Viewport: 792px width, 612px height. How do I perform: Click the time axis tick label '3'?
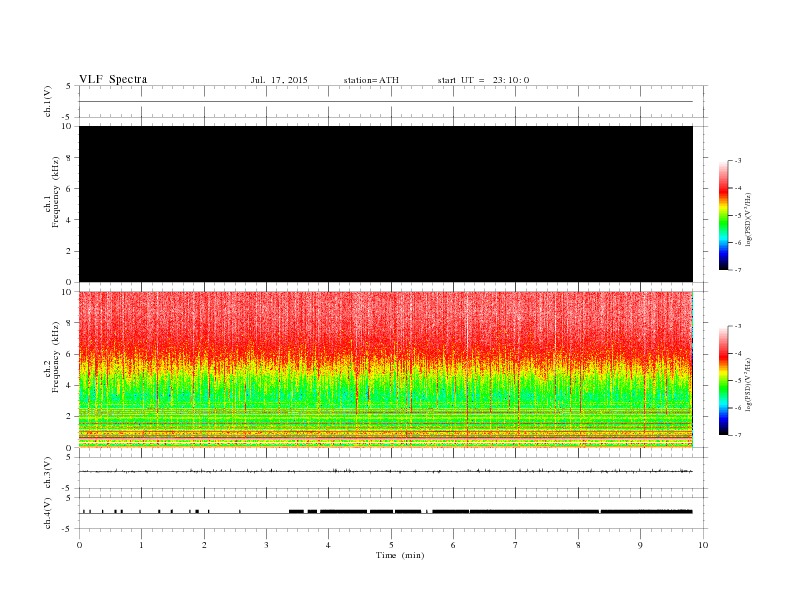pyautogui.click(x=266, y=545)
